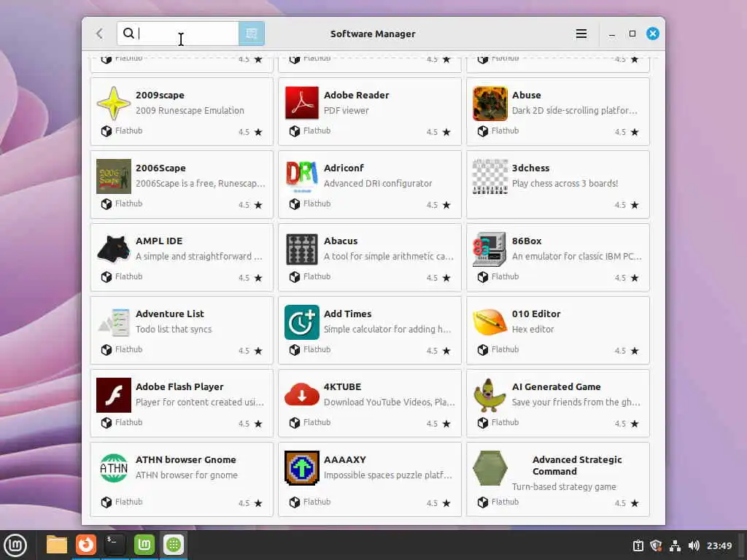The width and height of the screenshot is (747, 560).
Task: Select the "Play chess across 3 boards!" text
Action: (x=565, y=183)
